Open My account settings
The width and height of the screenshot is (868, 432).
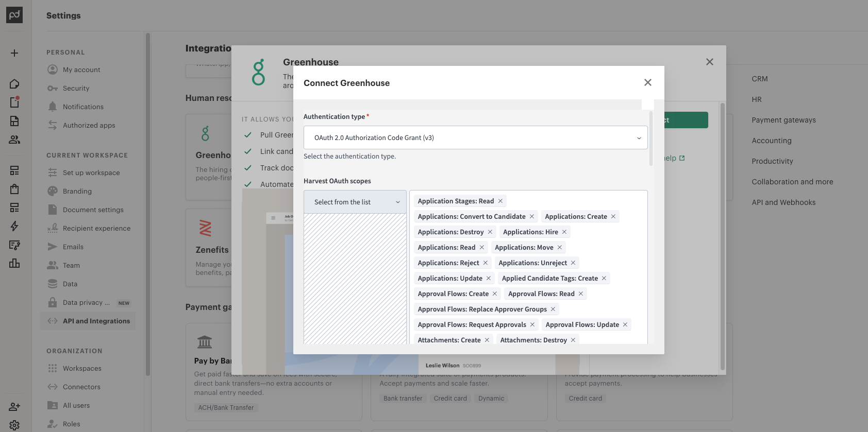tap(81, 70)
